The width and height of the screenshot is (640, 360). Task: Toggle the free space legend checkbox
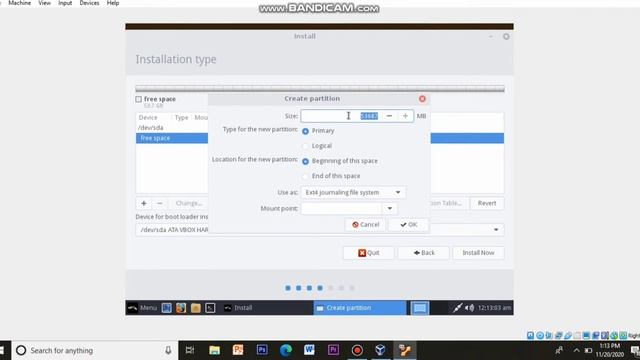(139, 99)
